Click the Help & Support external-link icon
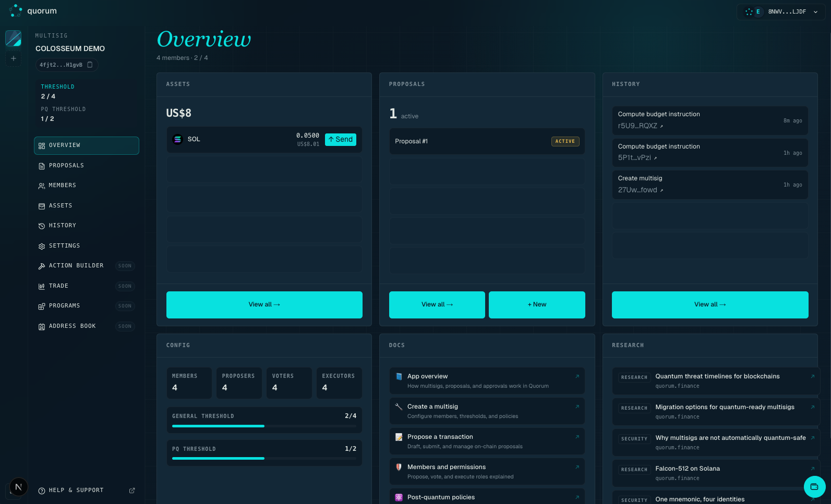This screenshot has width=831, height=504. click(x=132, y=490)
